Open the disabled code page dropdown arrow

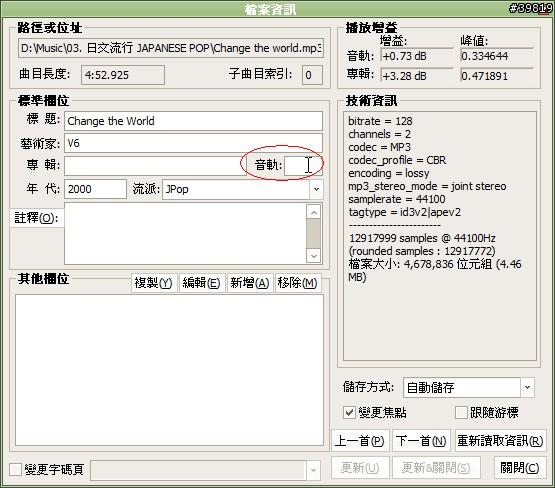click(314, 470)
